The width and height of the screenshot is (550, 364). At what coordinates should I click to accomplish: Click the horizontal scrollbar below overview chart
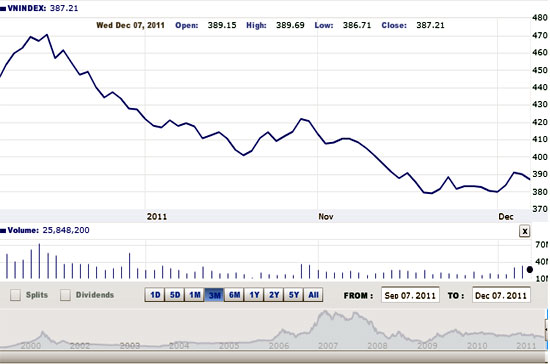[272, 357]
